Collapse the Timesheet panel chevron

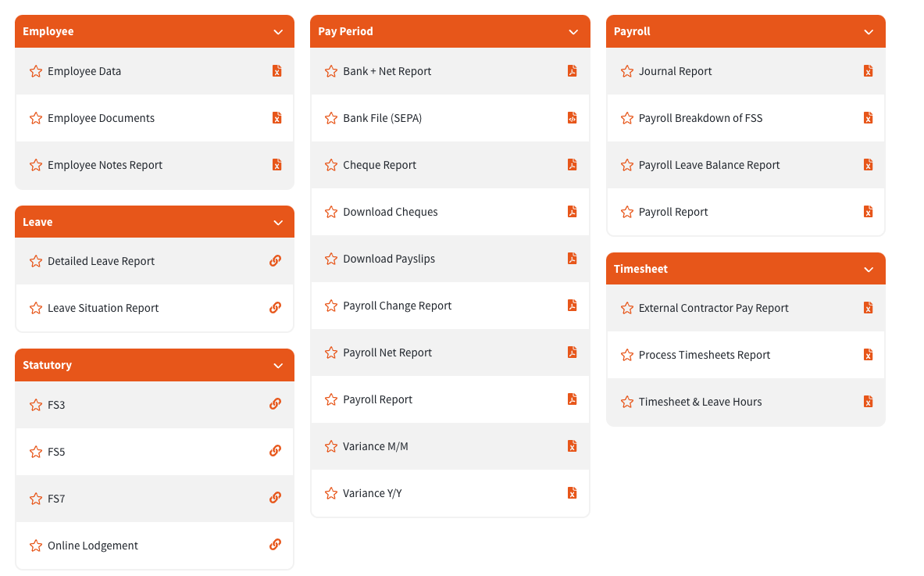tap(869, 270)
